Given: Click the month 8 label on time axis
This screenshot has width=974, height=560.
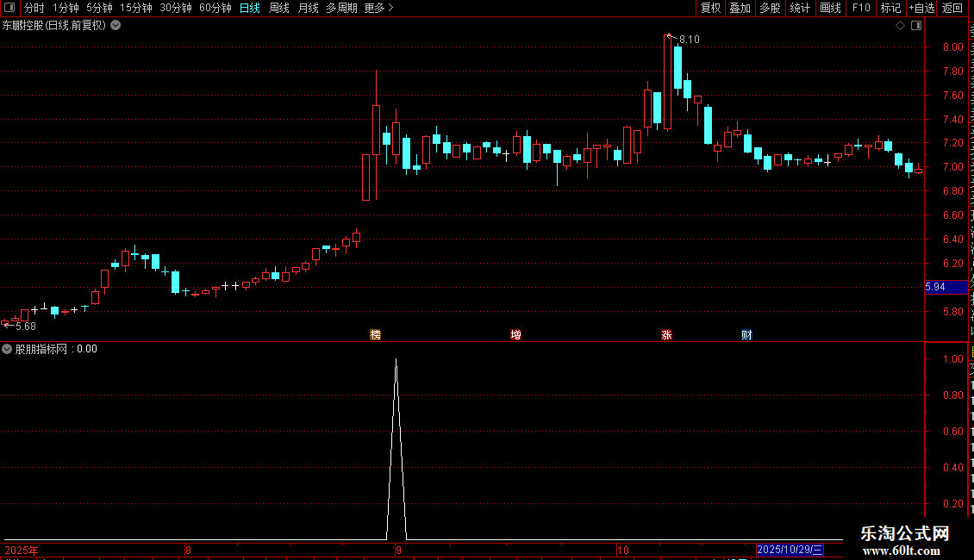Looking at the screenshot, I should [x=188, y=550].
